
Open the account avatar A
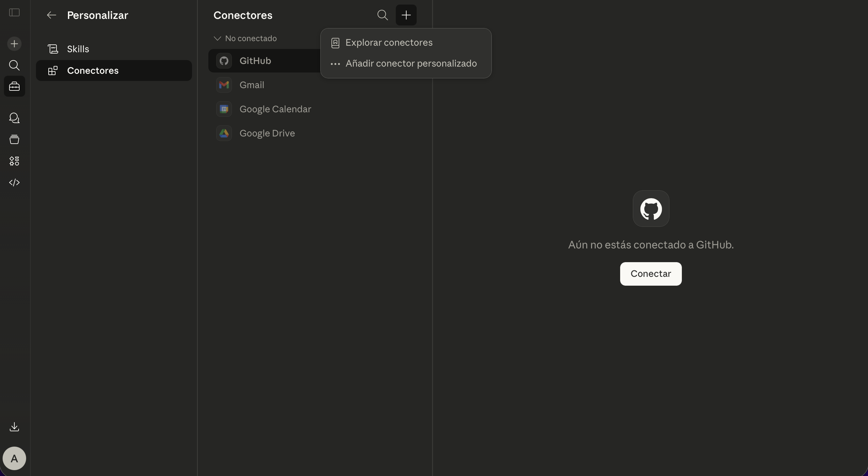coord(14,458)
